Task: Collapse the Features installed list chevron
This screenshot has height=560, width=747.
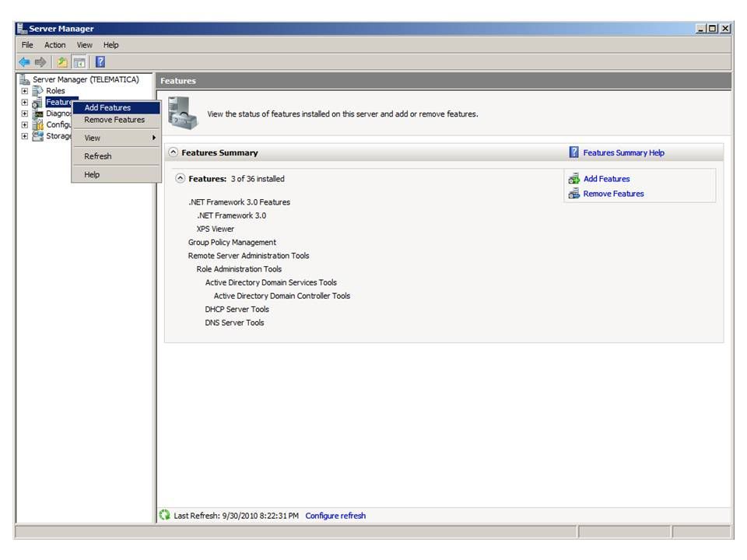Action: tap(181, 179)
